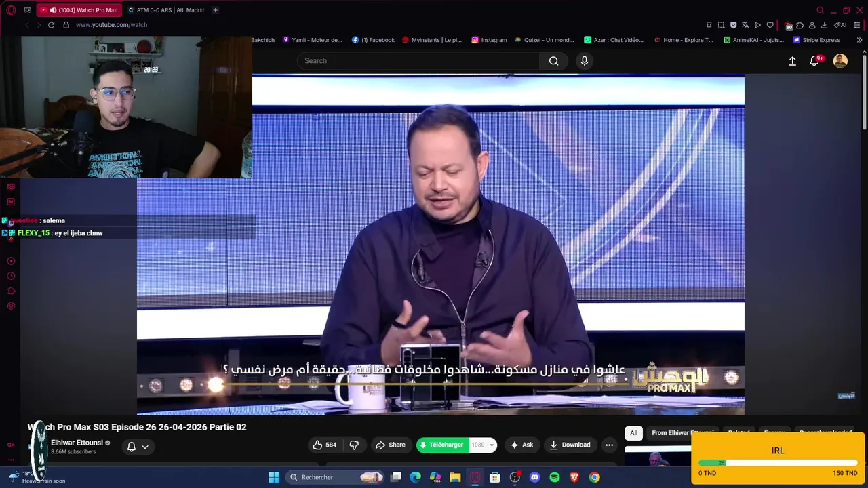Click the Rechercher taskbar search box

(x=335, y=477)
